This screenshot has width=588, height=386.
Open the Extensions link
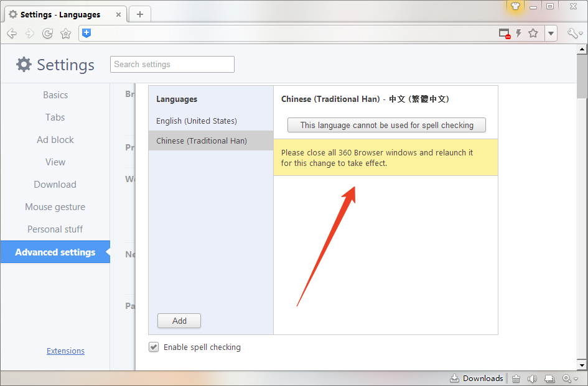point(65,351)
